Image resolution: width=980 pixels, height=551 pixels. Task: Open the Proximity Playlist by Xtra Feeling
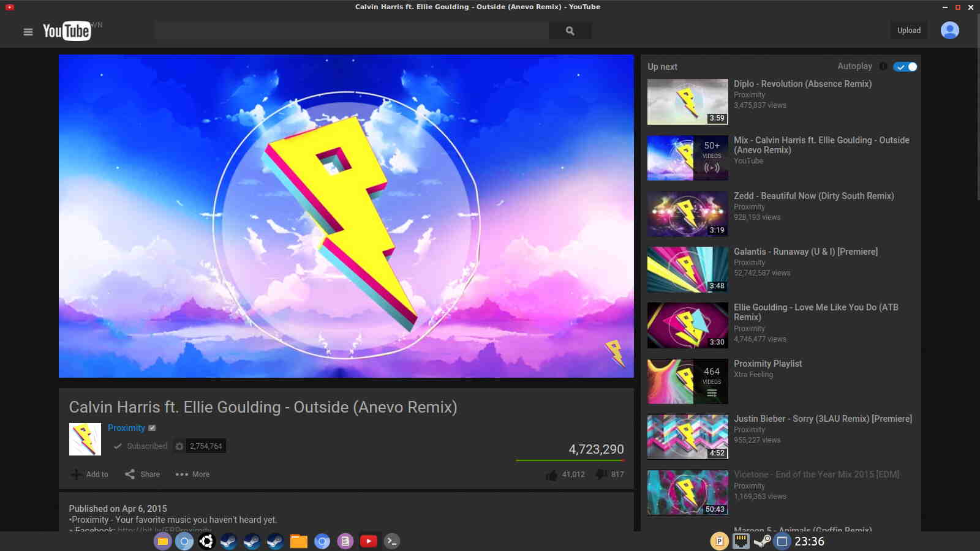point(767,364)
